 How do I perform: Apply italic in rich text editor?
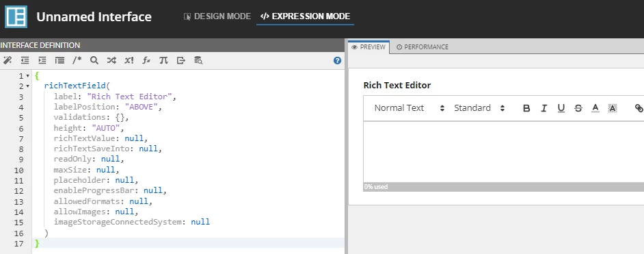544,108
